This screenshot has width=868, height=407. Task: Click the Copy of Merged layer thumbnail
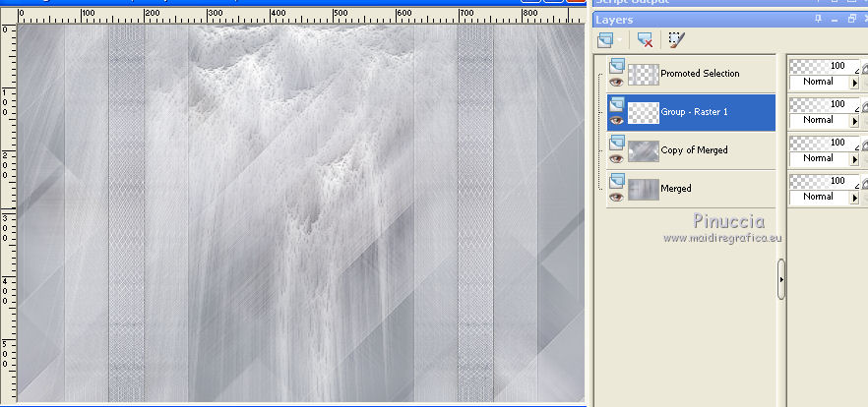644,151
